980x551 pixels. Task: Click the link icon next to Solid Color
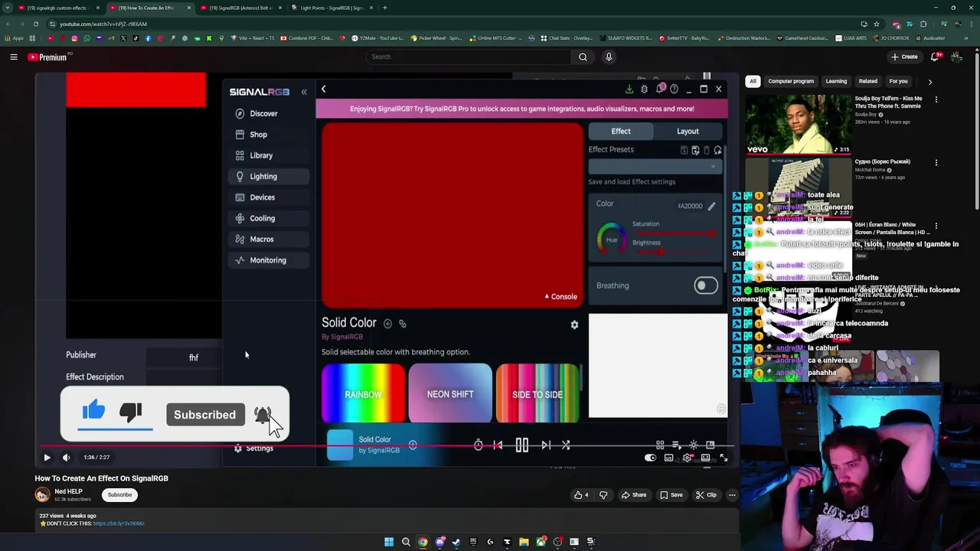[403, 324]
